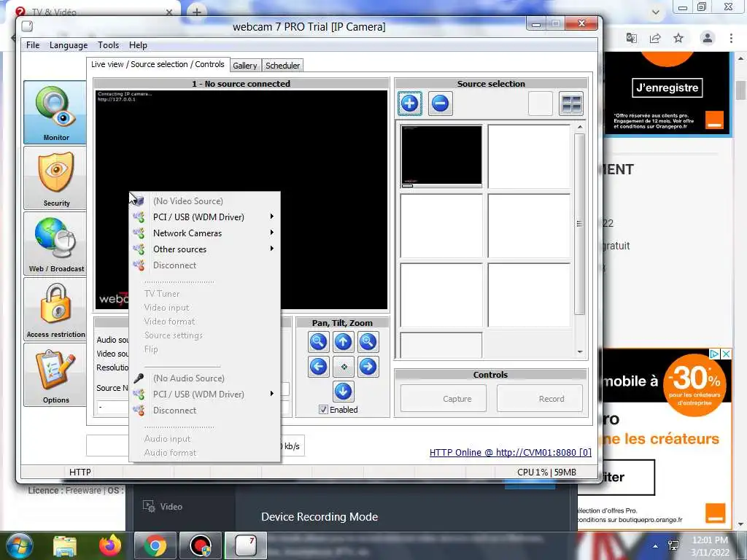Screen dimensions: 747x560
Task: Close the -30% ad with X icon
Action: (x=726, y=354)
